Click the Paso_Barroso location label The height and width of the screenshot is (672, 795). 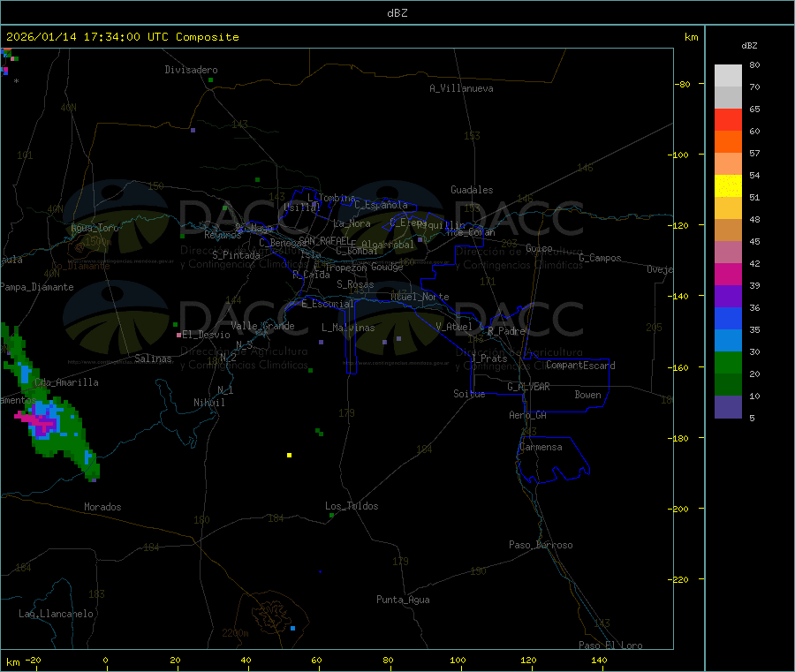(x=541, y=545)
